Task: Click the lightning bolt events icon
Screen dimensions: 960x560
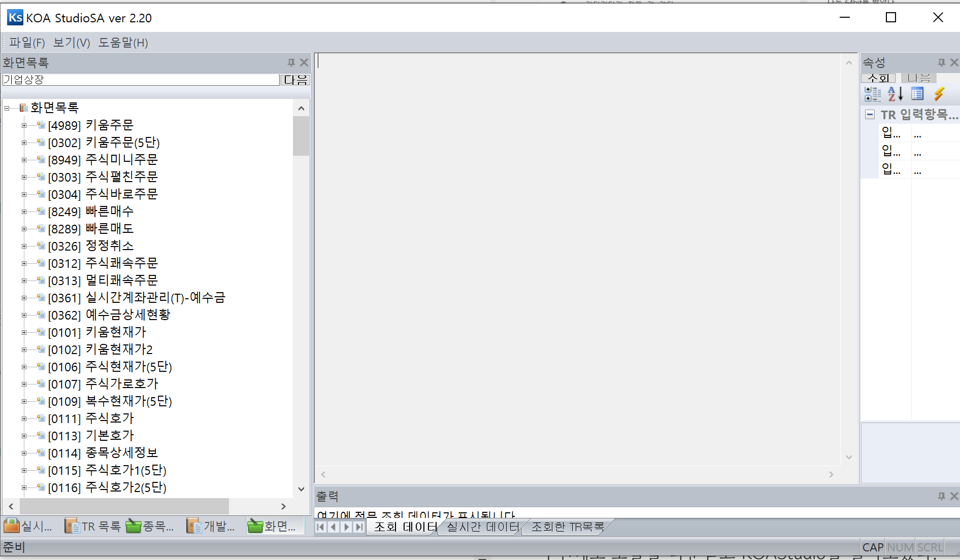Action: 939,94
